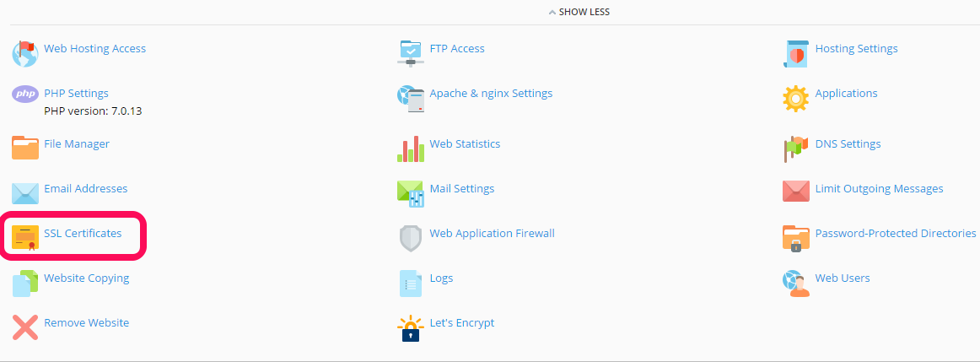
Task: Click the Website Copying icon
Action: (x=25, y=284)
